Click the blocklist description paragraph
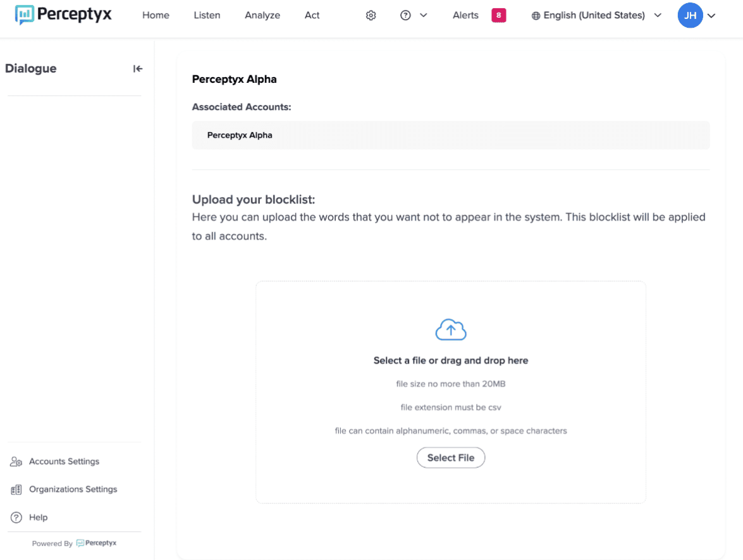Viewport: 743px width, 560px height. (x=449, y=226)
